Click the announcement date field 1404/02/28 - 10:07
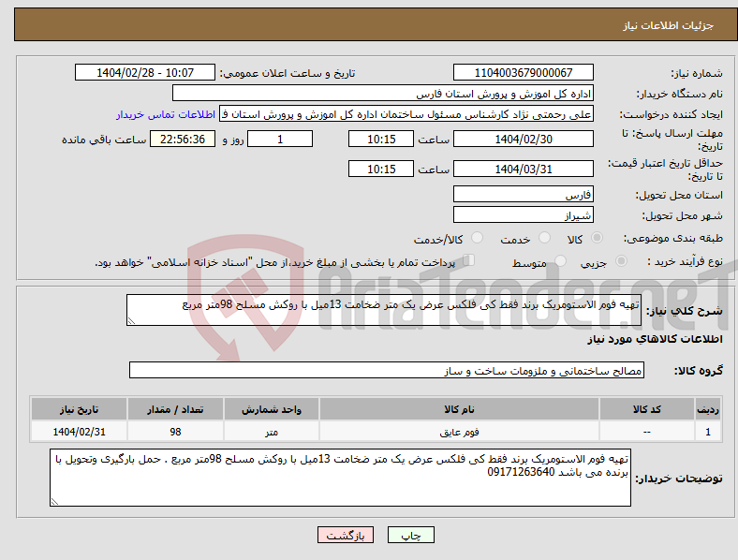Image resolution: width=738 pixels, height=560 pixels. coord(145,73)
